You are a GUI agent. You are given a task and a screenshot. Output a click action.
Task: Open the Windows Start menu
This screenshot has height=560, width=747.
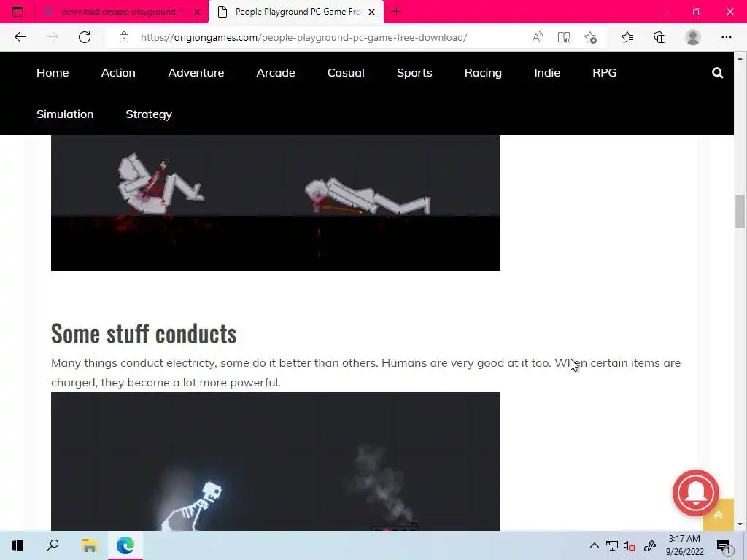pyautogui.click(x=18, y=545)
